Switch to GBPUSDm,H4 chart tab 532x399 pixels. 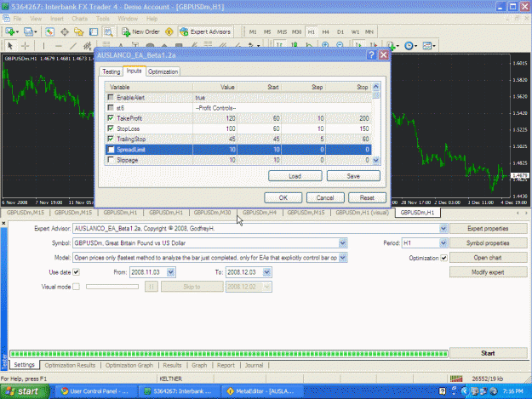[x=260, y=213]
